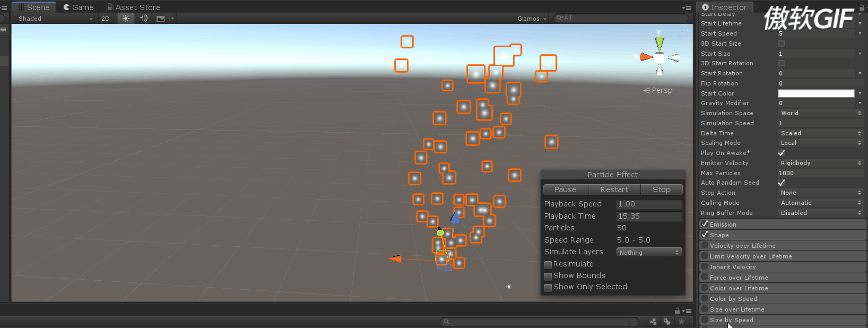Open Start Color mode arrow
Image resolution: width=868 pixels, height=328 pixels.
pyautogui.click(x=860, y=93)
